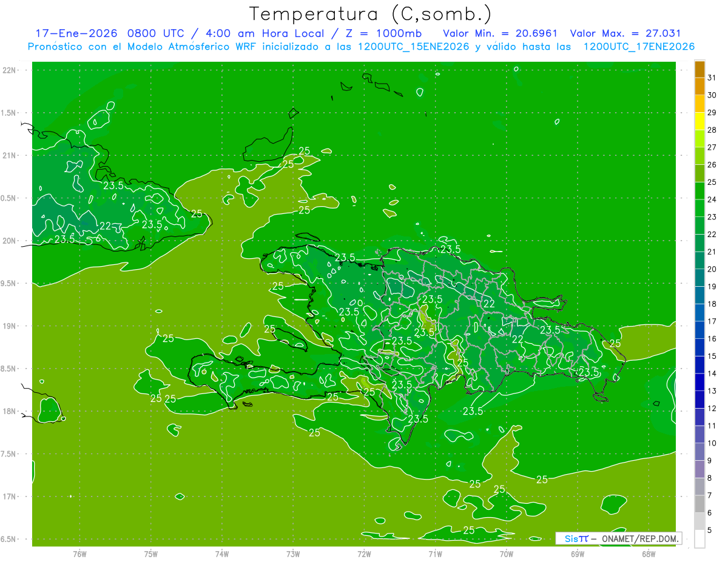Click the purple swatch between 8 and 9
The width and height of the screenshot is (728, 562).
point(699,469)
